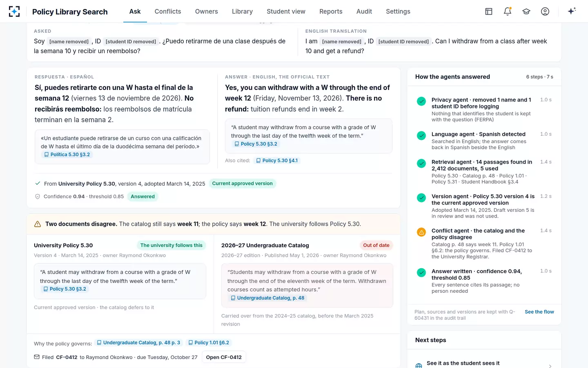Open the user account profile icon
The height and width of the screenshot is (368, 588).
[x=545, y=11]
